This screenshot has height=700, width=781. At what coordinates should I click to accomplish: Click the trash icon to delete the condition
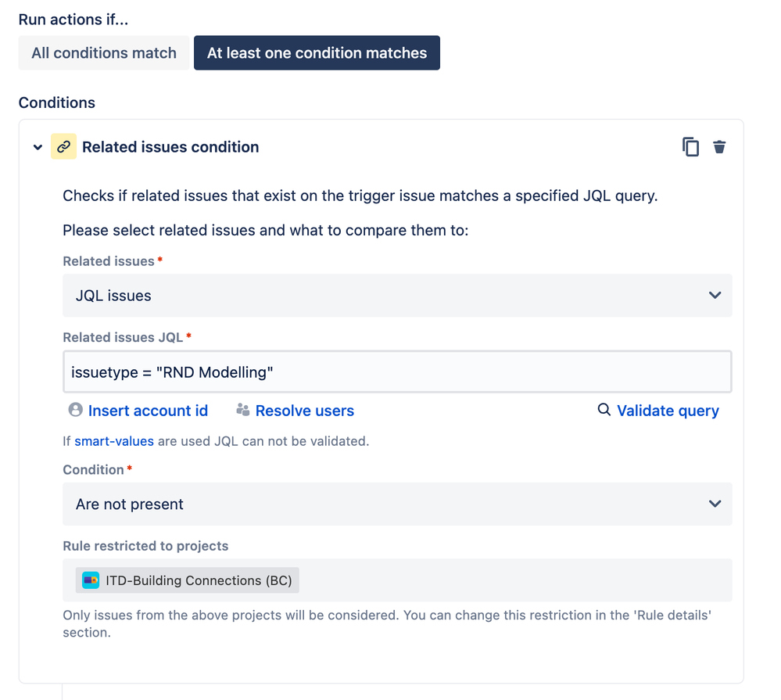719,146
